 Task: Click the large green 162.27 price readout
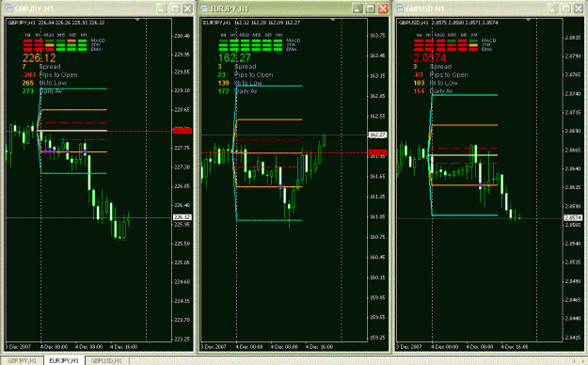pyautogui.click(x=234, y=57)
